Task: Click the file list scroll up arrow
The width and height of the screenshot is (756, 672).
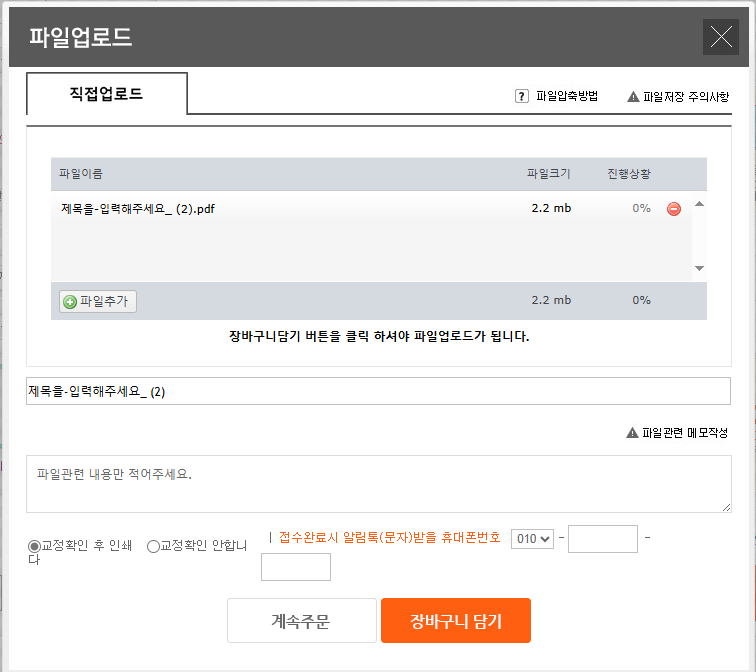Action: (x=699, y=204)
